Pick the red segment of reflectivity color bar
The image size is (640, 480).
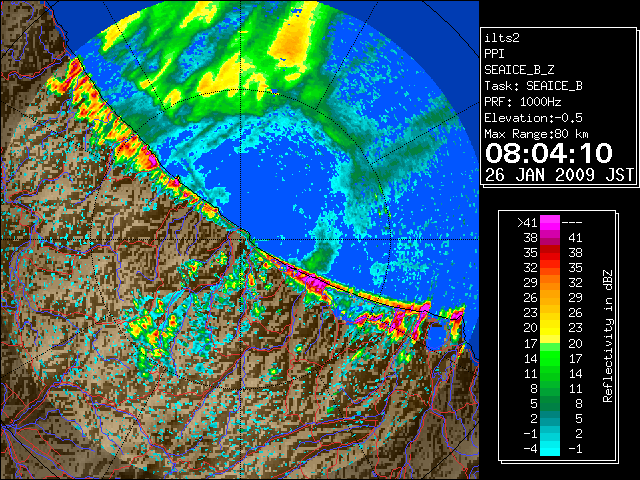(x=550, y=253)
